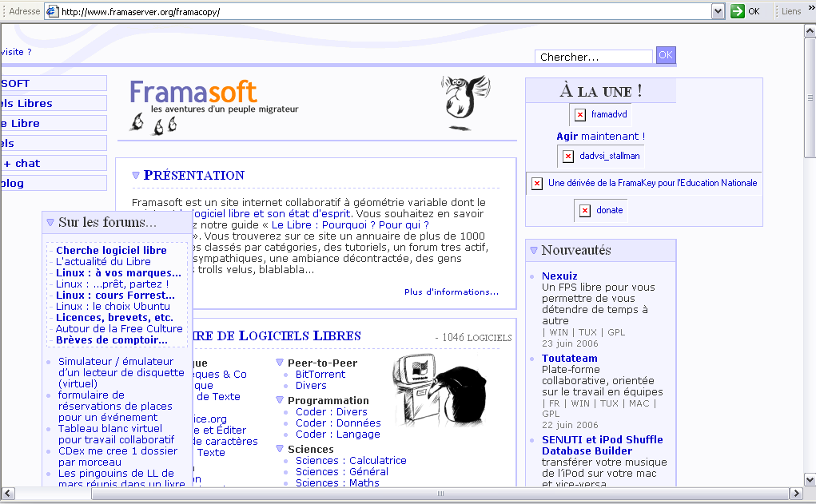
Task: Open Plus d'informations link
Action: [x=452, y=292]
